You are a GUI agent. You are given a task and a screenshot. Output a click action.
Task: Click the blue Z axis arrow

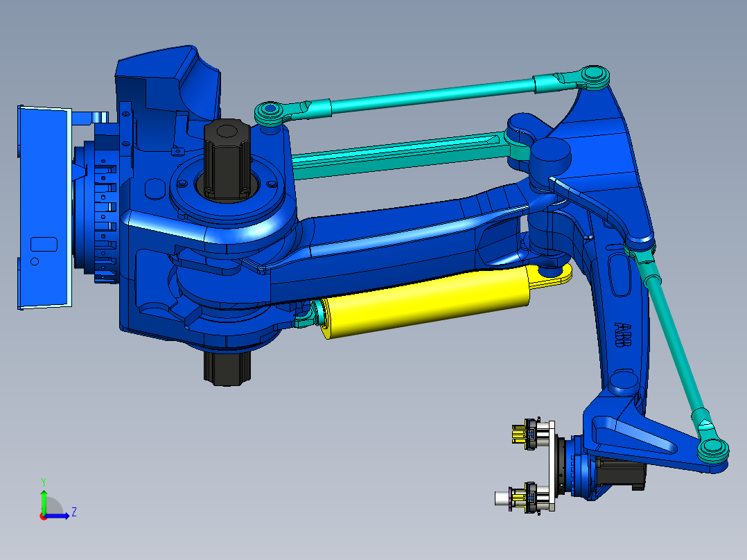click(x=61, y=516)
